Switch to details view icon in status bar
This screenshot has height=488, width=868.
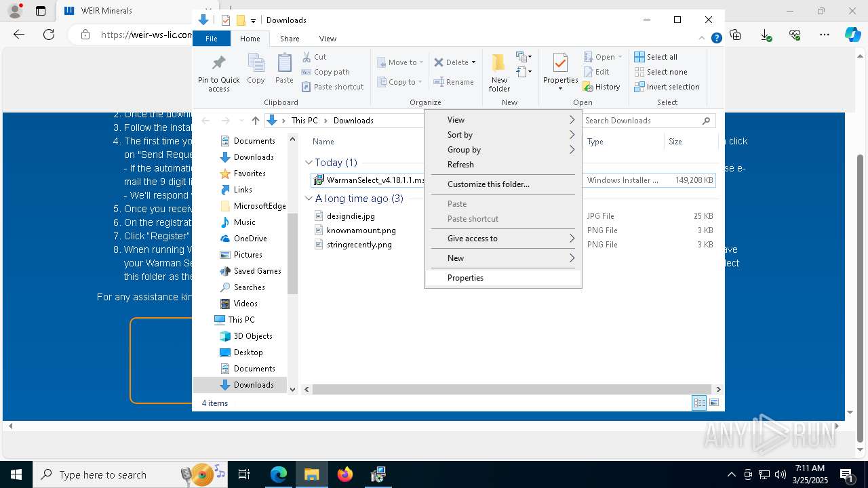pos(699,403)
